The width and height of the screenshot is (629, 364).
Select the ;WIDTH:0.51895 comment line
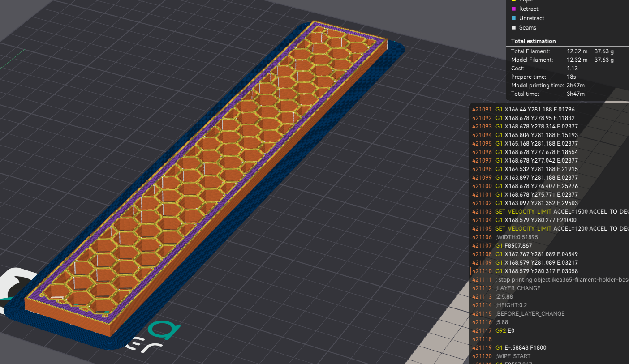click(549, 237)
